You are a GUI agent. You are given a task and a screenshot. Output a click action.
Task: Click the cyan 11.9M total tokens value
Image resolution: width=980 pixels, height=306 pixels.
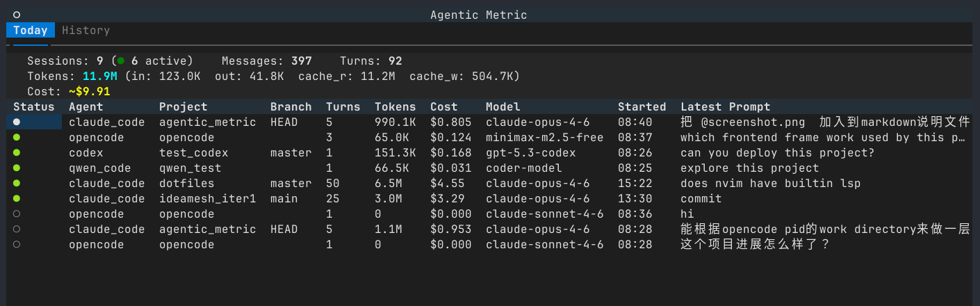(100, 76)
